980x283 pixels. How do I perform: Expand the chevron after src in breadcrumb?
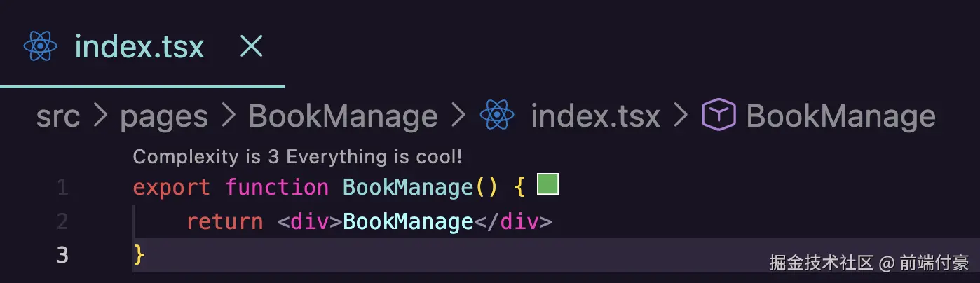(x=100, y=116)
